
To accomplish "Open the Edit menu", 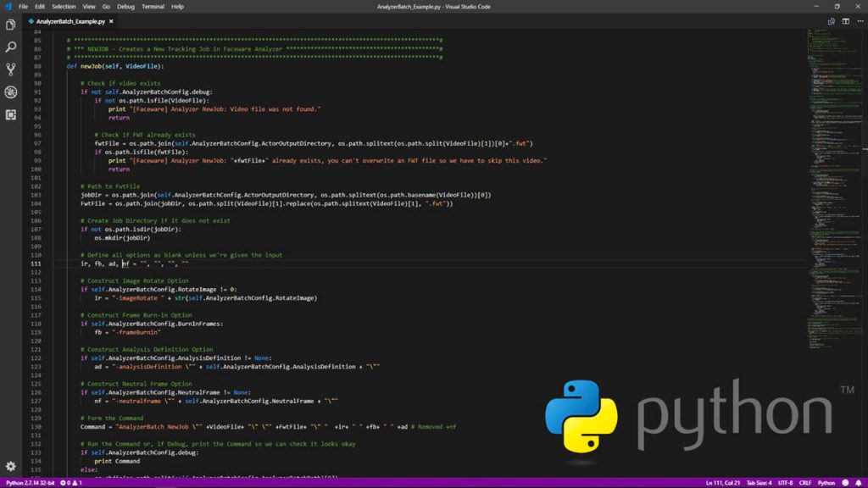I will point(40,7).
